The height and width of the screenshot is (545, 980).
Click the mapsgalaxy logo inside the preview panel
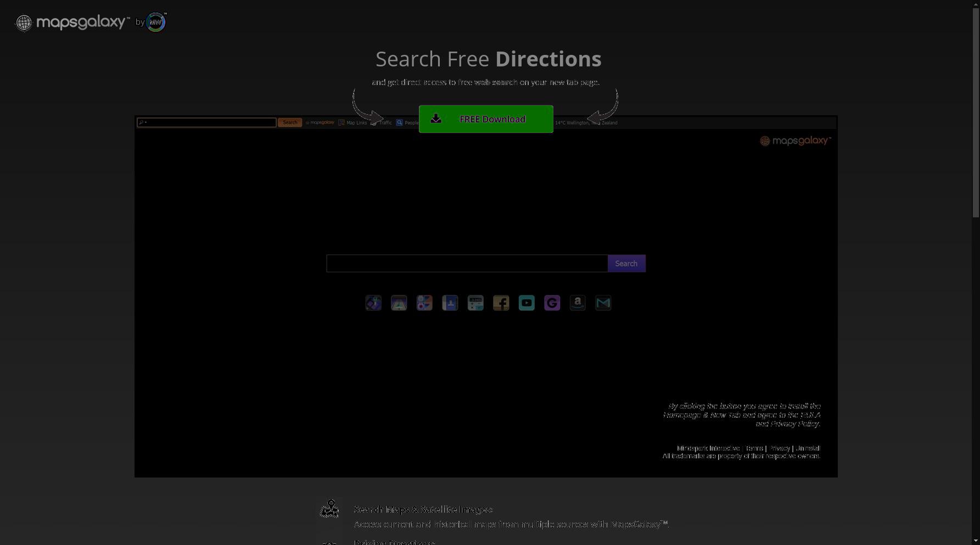pos(796,141)
